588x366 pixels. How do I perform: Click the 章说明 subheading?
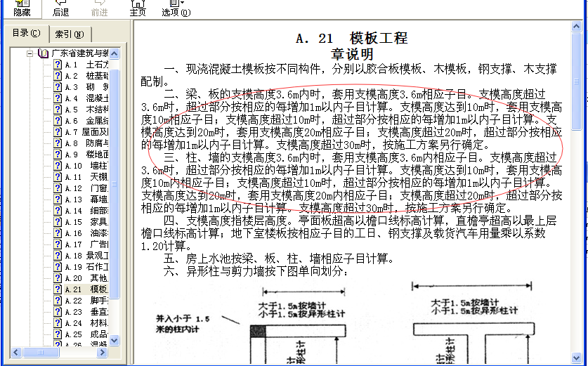pyautogui.click(x=352, y=54)
